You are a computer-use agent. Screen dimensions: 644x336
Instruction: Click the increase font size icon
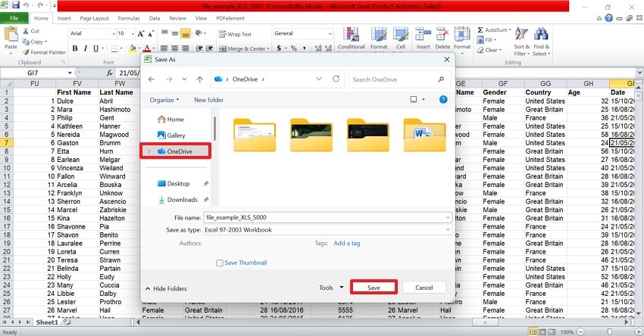(141, 33)
